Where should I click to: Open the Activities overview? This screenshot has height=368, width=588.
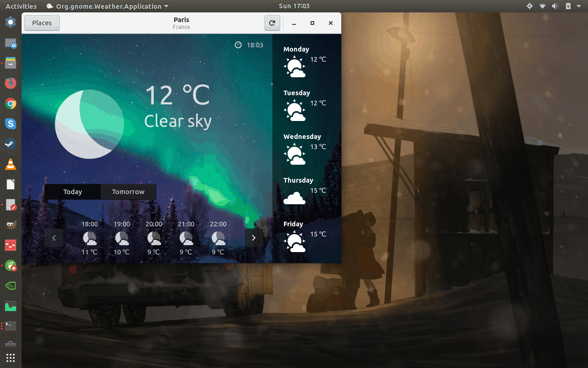click(21, 6)
